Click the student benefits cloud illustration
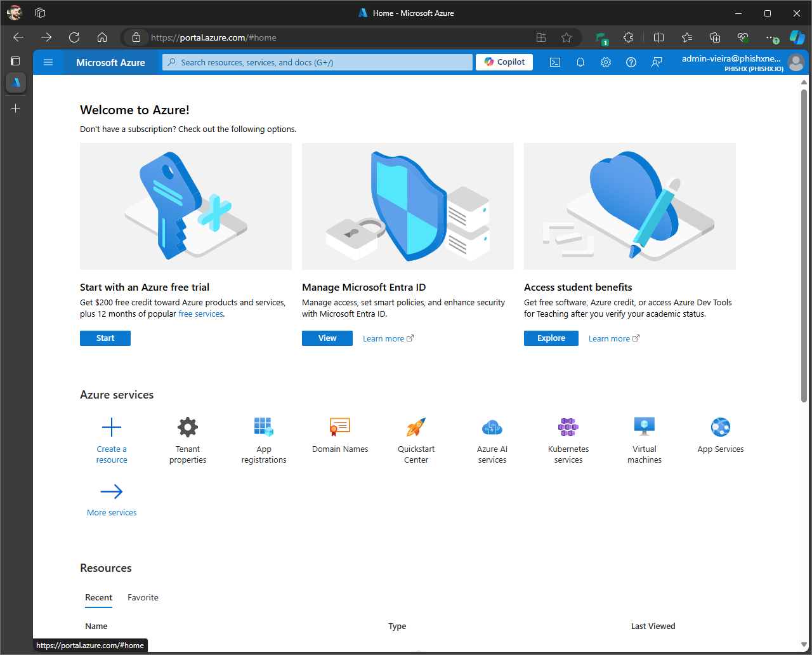The width and height of the screenshot is (812, 655). point(630,206)
